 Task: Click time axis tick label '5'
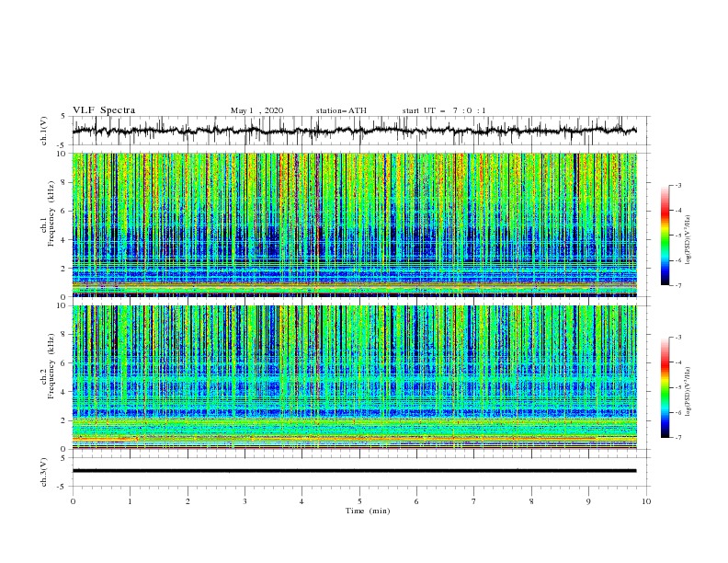pyautogui.click(x=359, y=501)
